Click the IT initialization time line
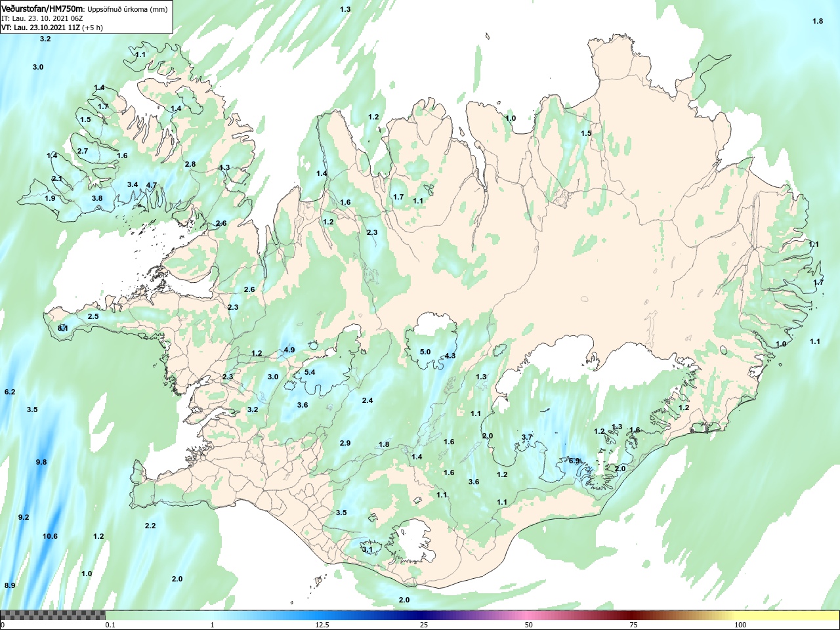 [42, 18]
